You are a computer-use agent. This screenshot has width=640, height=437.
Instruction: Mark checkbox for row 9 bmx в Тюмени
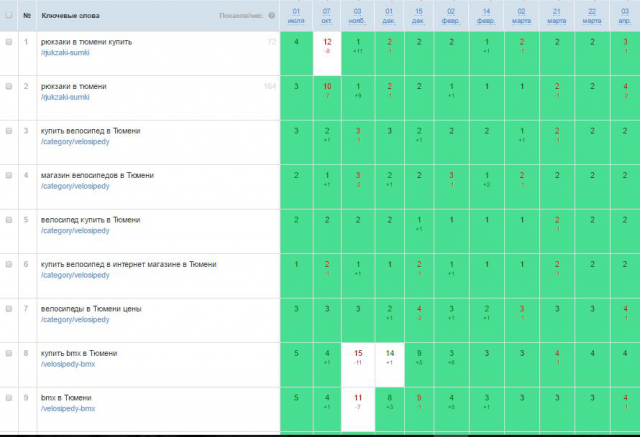point(9,397)
